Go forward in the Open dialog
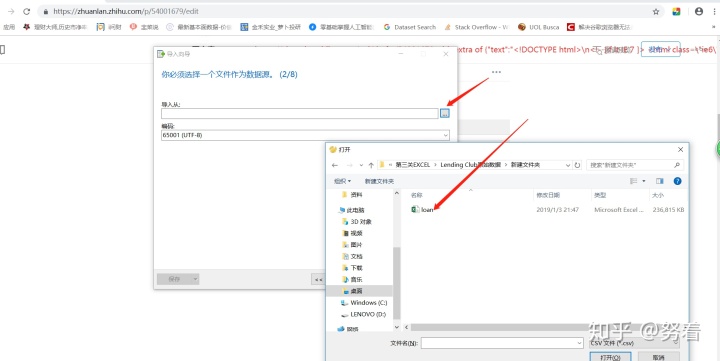 coord(349,165)
